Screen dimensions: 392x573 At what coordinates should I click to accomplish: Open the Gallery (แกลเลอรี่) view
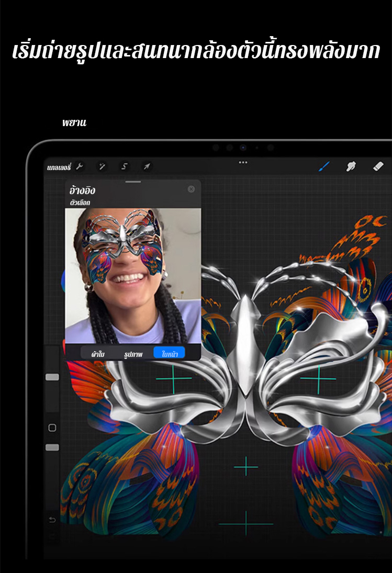(59, 167)
